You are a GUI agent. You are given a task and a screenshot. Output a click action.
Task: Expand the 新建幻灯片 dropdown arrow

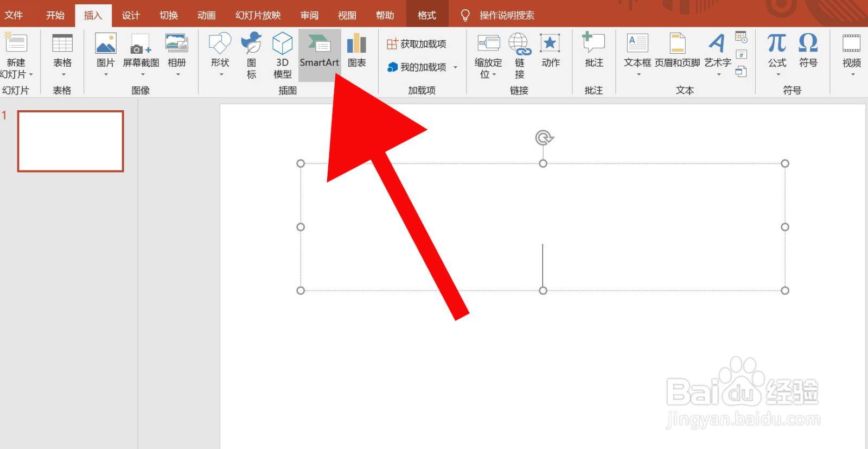click(x=31, y=74)
